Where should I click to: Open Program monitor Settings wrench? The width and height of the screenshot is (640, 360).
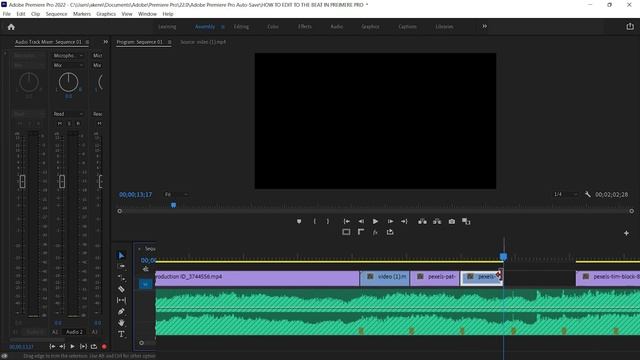pos(587,194)
